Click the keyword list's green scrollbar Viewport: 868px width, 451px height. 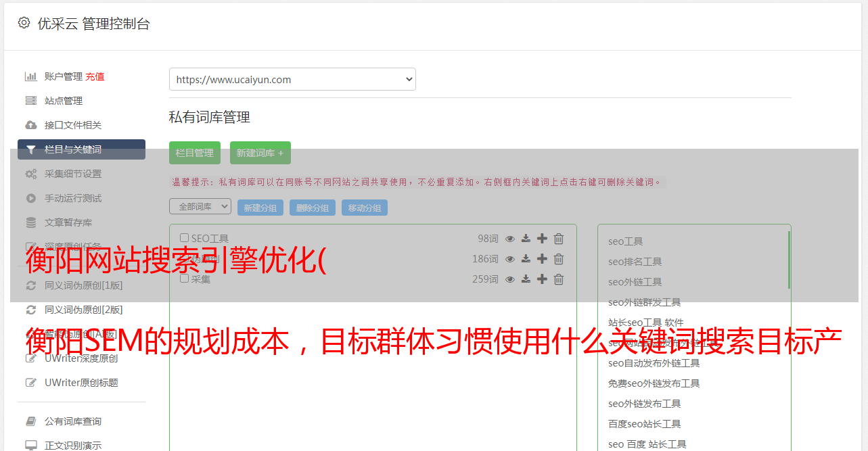pyautogui.click(x=789, y=260)
